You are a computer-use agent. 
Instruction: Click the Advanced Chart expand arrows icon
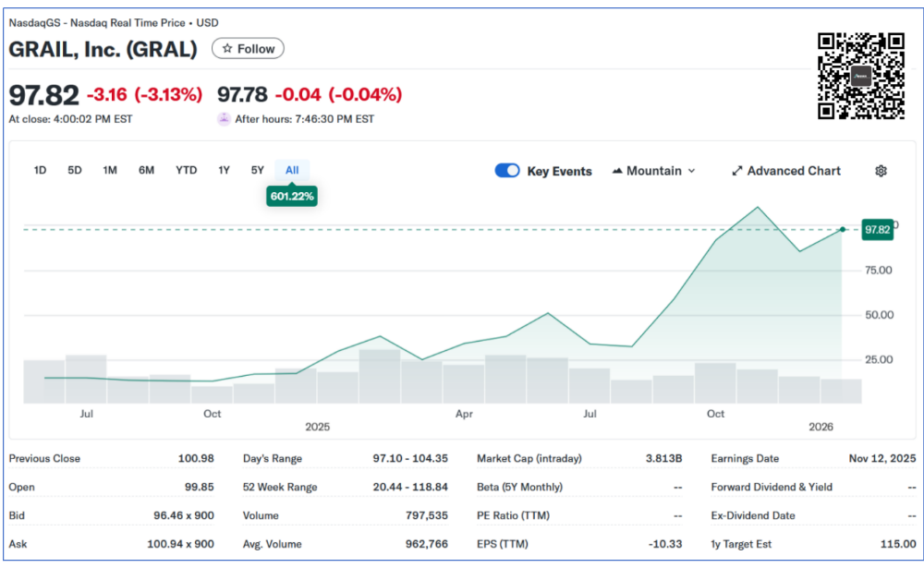[x=737, y=171]
